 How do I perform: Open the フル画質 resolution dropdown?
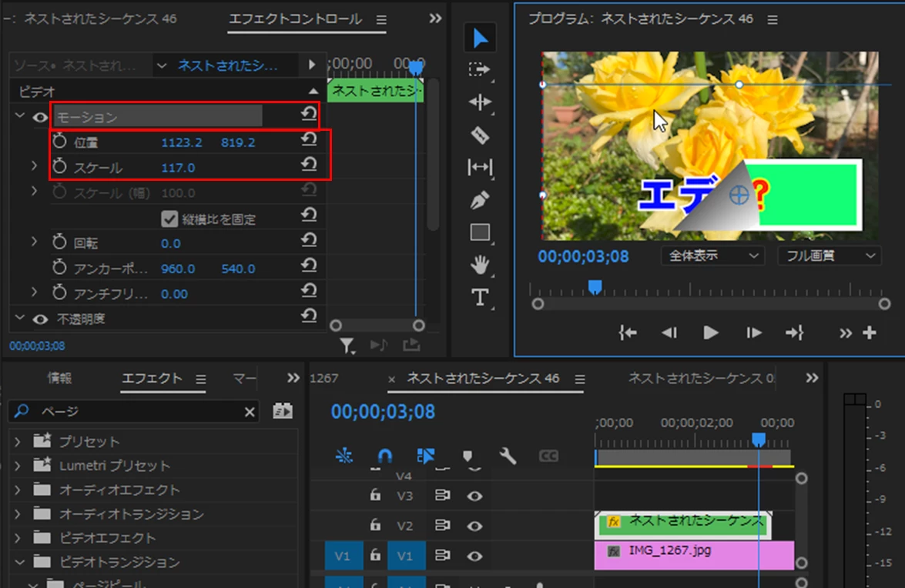830,256
